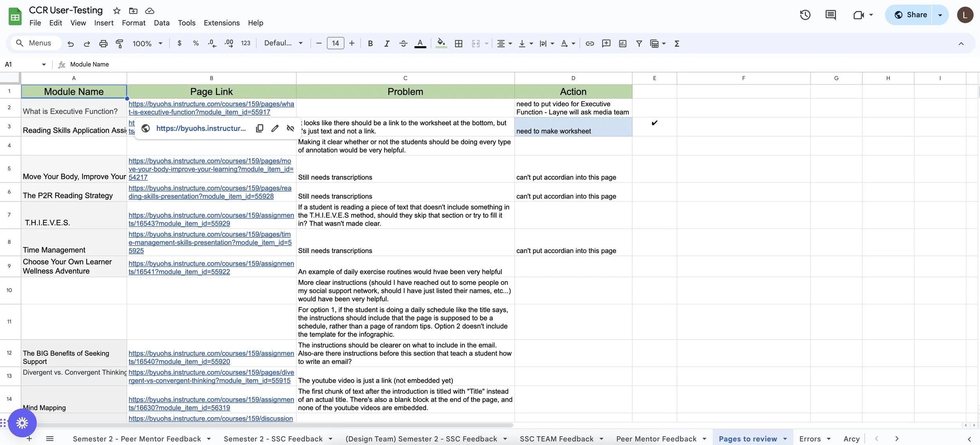Open the Extensions menu
The width and height of the screenshot is (980, 445).
(x=221, y=23)
